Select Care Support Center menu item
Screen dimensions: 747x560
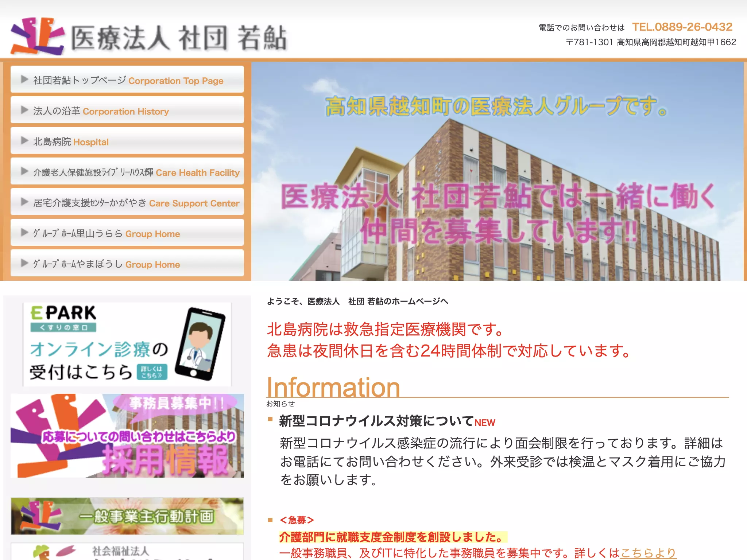click(127, 202)
